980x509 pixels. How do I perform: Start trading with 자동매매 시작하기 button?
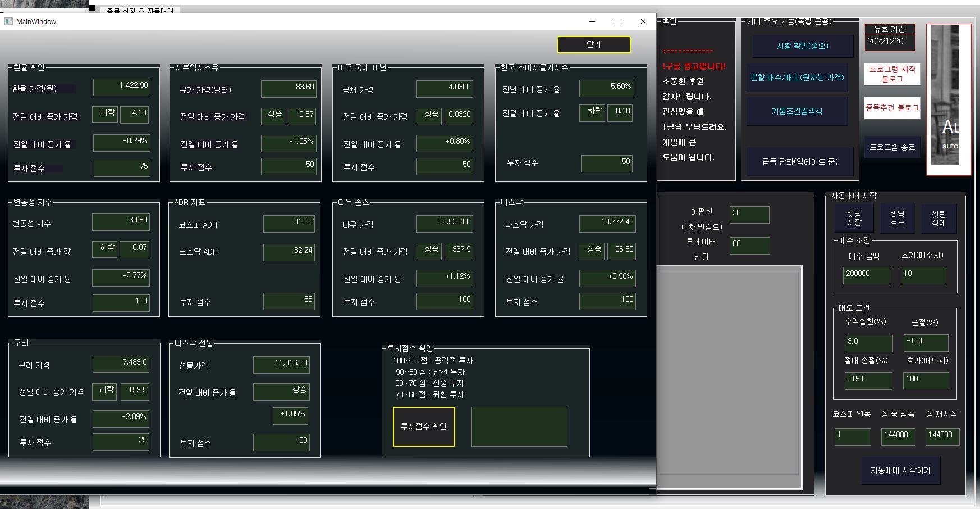pyautogui.click(x=901, y=470)
